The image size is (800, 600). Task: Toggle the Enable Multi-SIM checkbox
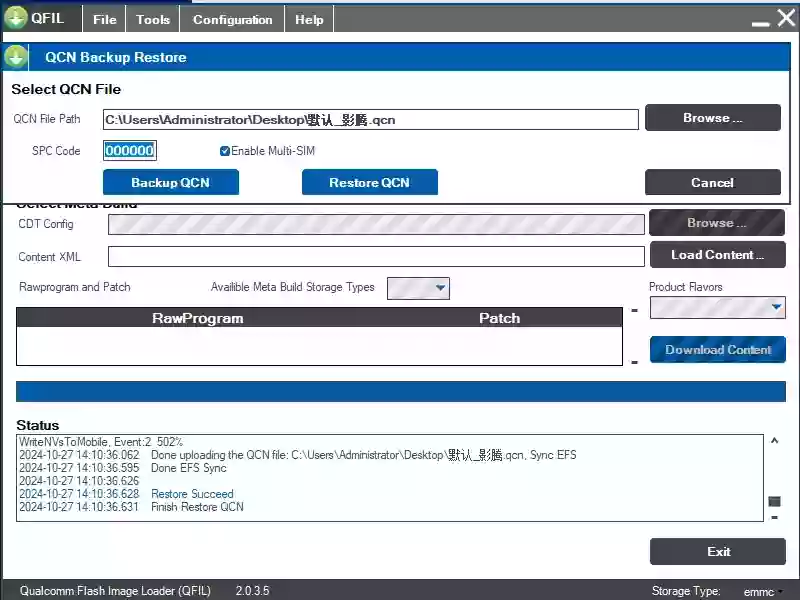pyautogui.click(x=225, y=151)
